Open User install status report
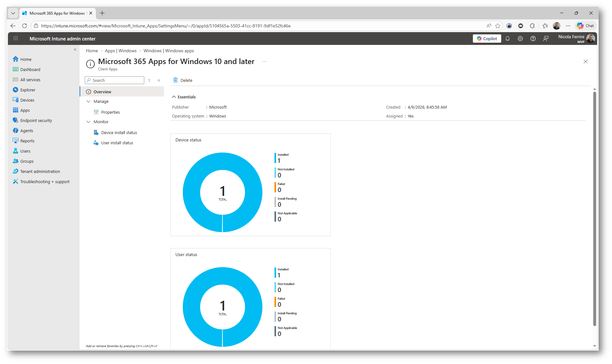Image resolution: width=612 pixels, height=364 pixels. 117,143
